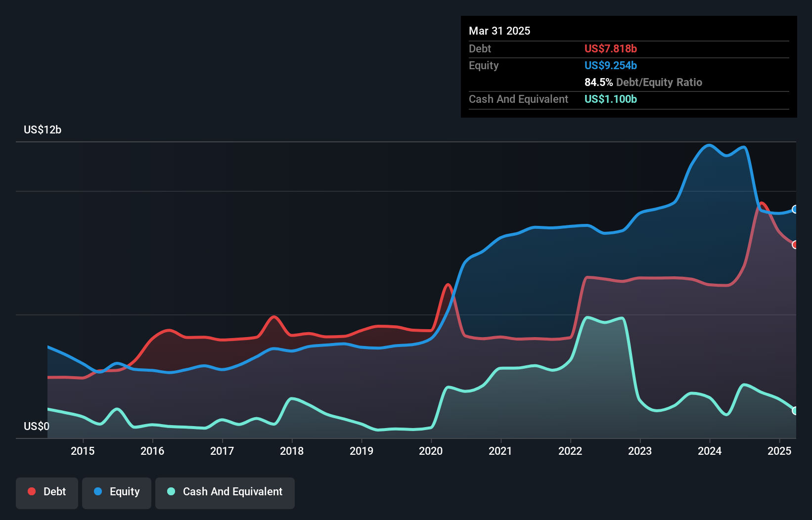Select the 2021 x-axis label
Image resolution: width=812 pixels, height=520 pixels.
coord(500,451)
